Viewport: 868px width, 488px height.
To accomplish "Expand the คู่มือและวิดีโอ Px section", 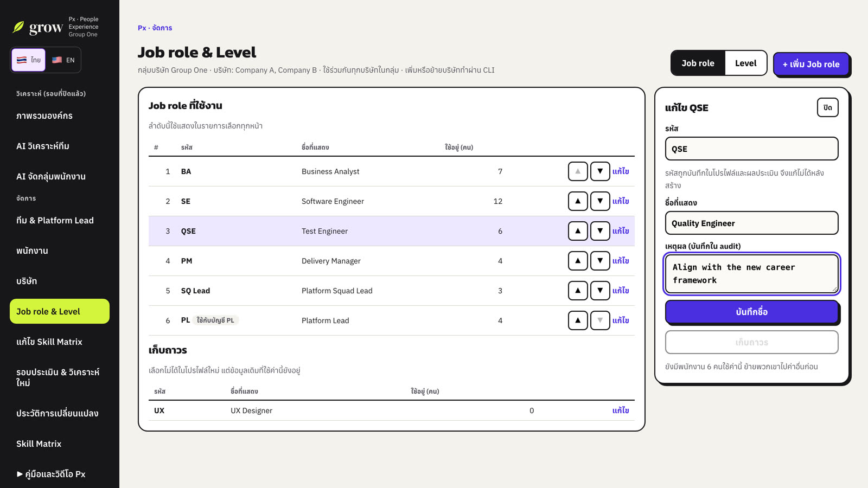I will point(51,474).
